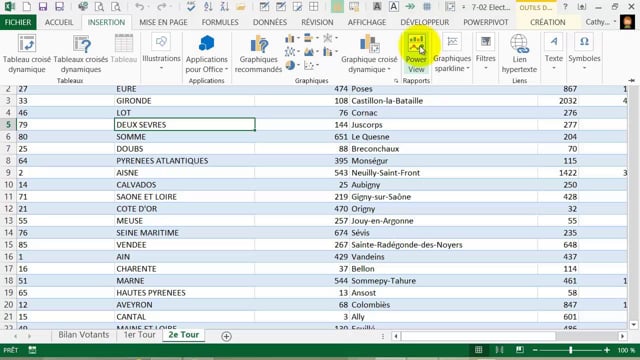Select row 9 header
This screenshot has height=360, width=640.
pos(8,173)
